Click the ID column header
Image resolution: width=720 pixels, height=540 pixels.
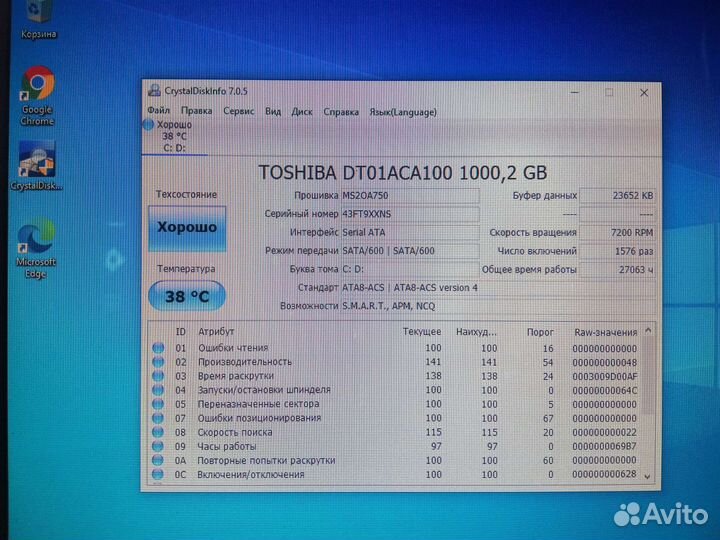point(180,332)
